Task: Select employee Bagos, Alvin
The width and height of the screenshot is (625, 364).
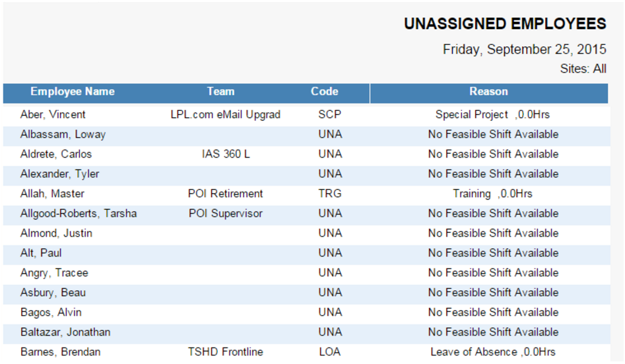Action: pos(51,313)
